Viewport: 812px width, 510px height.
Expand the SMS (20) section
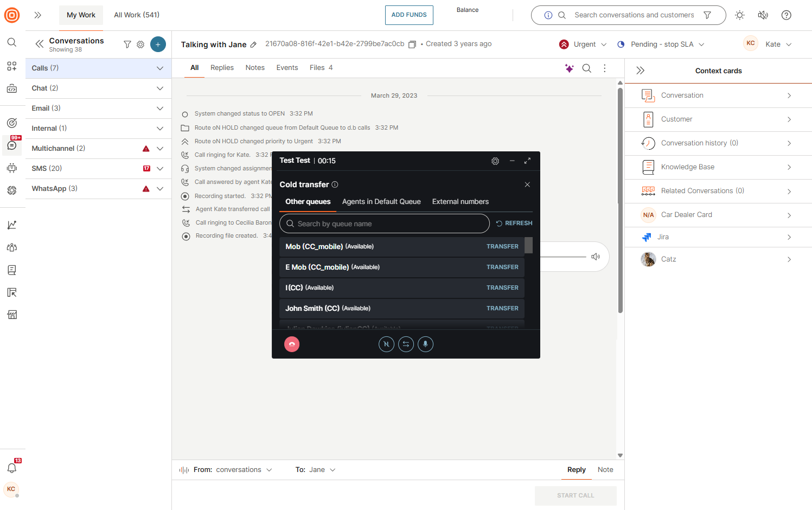tap(160, 169)
